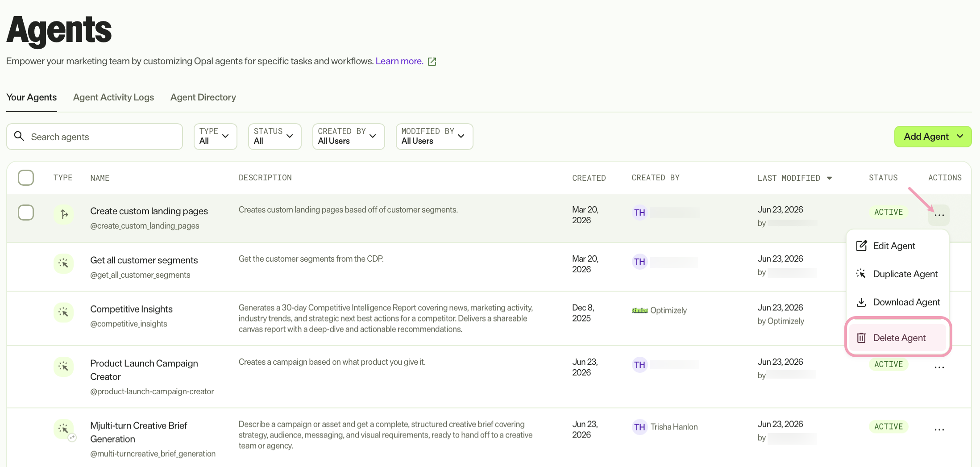Screen dimensions: 980x467
Task: Click TH avatar next to Trisha Hanlon
Action: pos(639,427)
